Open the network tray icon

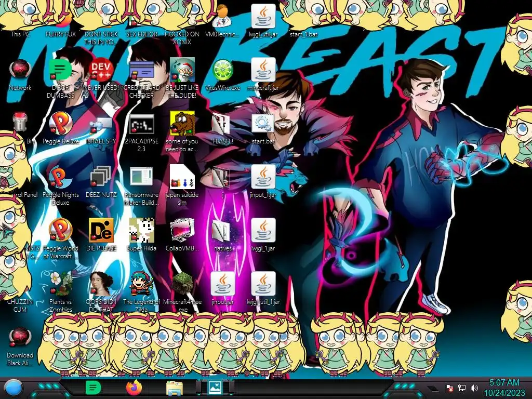point(461,388)
